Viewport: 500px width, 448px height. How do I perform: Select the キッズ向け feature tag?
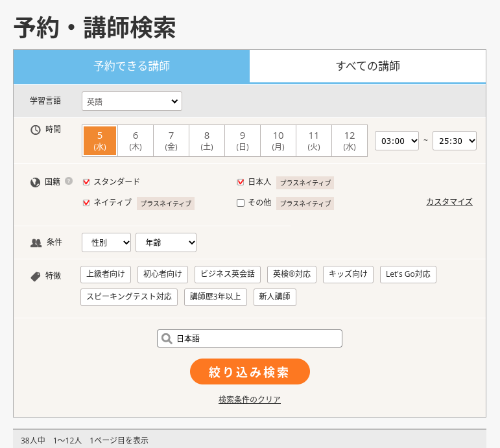click(348, 274)
